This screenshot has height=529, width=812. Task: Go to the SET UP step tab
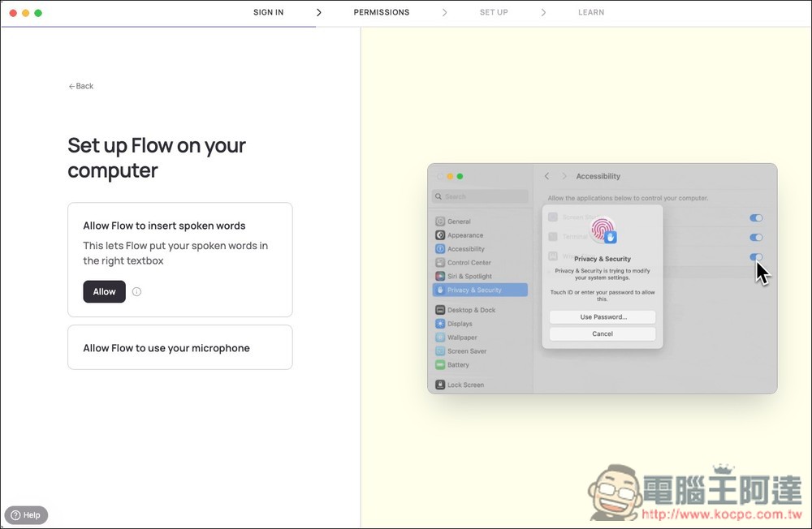493,12
